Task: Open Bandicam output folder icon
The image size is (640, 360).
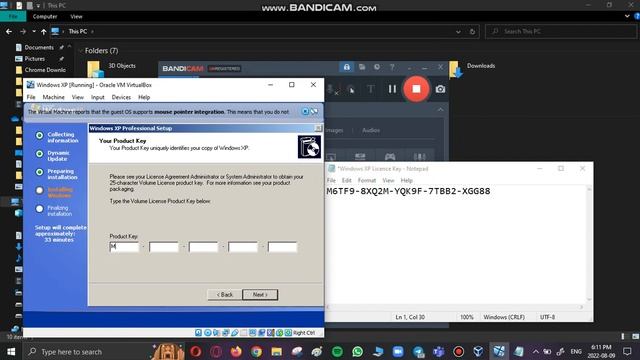Action: [x=362, y=67]
